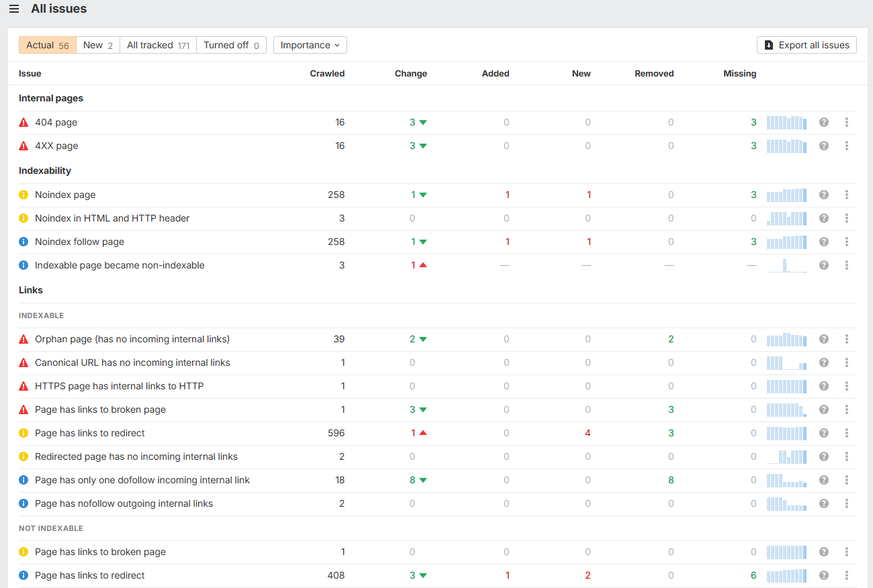Click the 404 page history bar chart
The height and width of the screenshot is (588, 873).
(787, 122)
